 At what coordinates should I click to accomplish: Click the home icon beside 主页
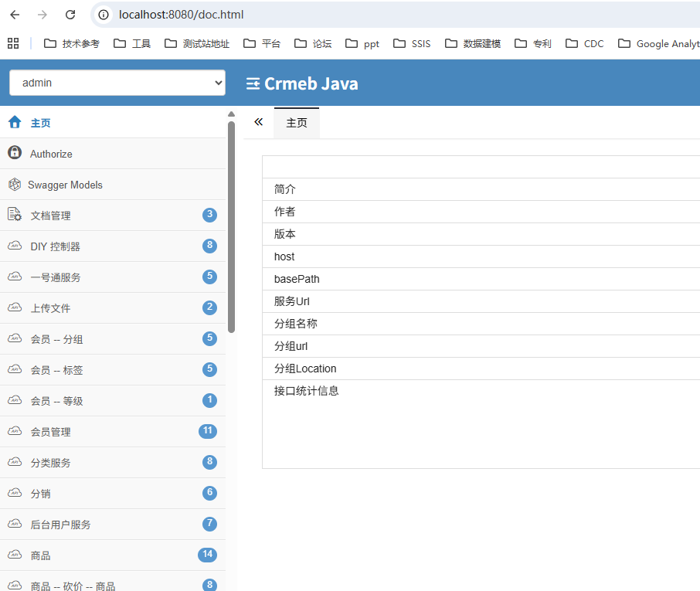(x=15, y=122)
